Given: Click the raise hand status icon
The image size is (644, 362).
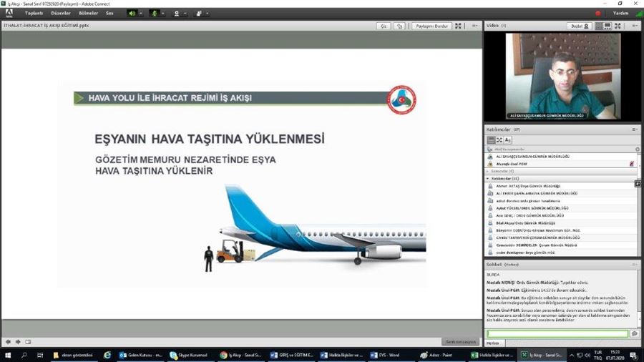Looking at the screenshot, I should pos(198,13).
